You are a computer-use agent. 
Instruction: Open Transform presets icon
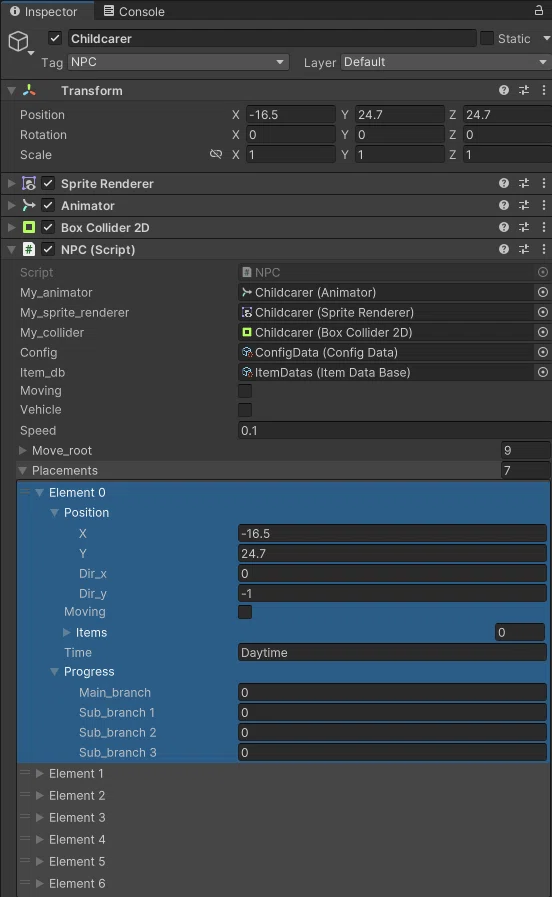coord(524,90)
